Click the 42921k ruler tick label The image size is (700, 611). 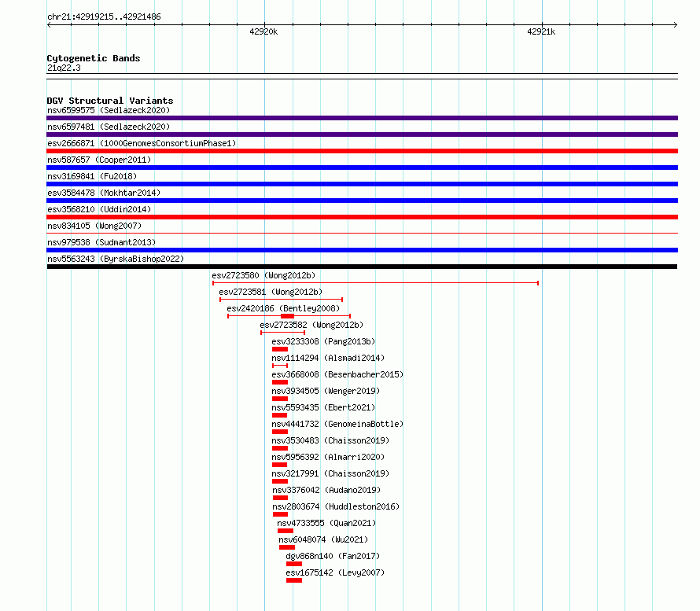pos(542,31)
